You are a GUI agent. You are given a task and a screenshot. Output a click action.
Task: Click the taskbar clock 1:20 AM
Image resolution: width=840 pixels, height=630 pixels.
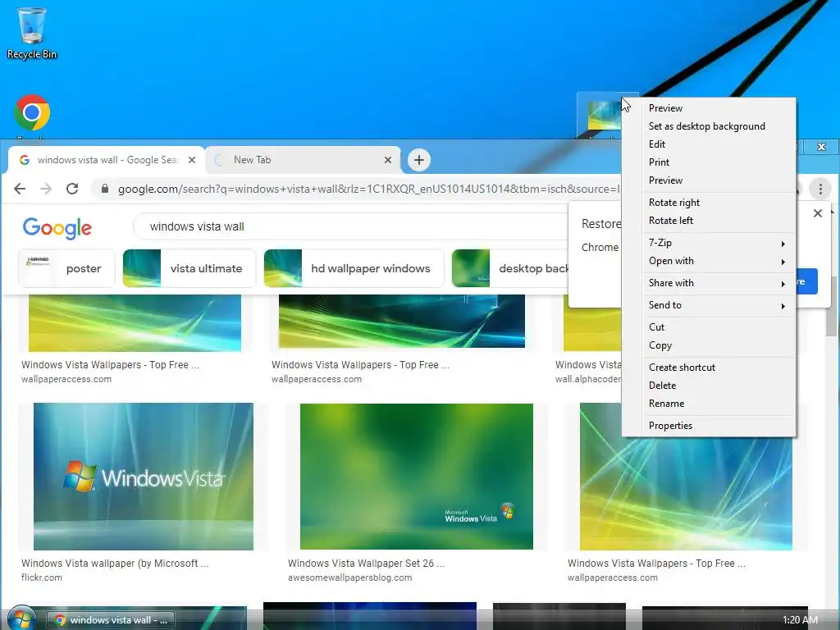800,620
